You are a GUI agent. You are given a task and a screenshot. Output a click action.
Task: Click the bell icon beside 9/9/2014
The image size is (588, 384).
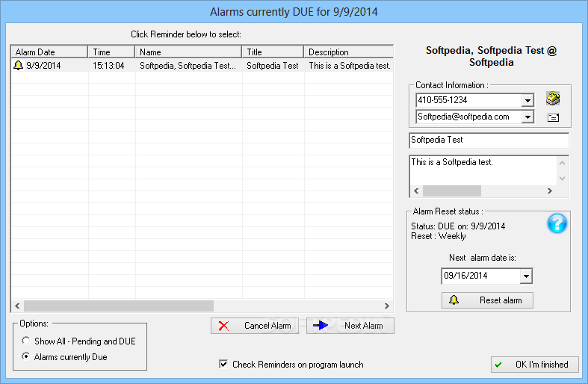coord(18,65)
